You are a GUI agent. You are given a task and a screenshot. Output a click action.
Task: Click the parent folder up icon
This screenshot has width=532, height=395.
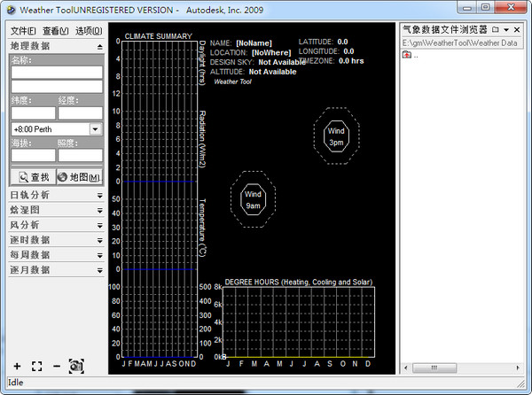point(407,55)
